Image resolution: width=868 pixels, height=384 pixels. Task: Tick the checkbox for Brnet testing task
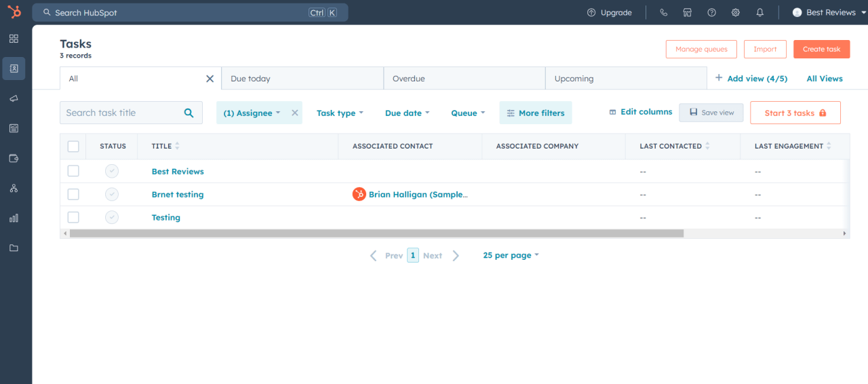pos(73,194)
